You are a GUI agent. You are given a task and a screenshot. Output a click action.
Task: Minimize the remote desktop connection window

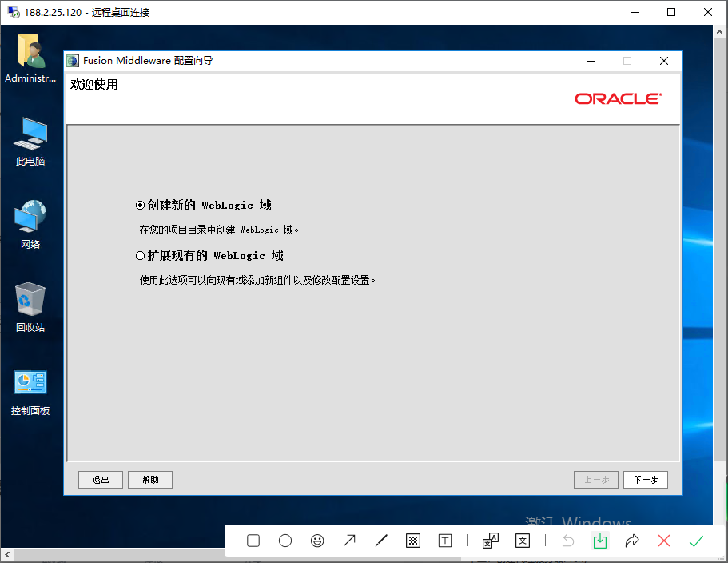pyautogui.click(x=635, y=12)
